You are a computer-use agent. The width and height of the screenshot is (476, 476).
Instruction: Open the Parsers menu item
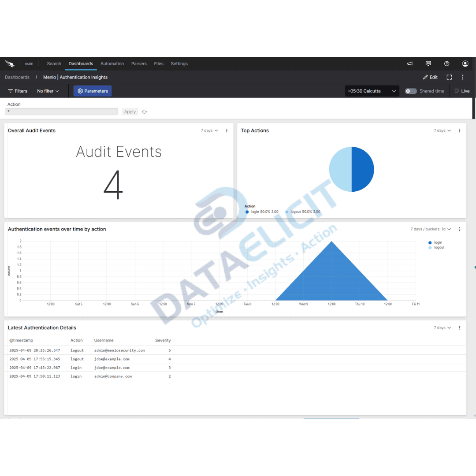point(139,63)
